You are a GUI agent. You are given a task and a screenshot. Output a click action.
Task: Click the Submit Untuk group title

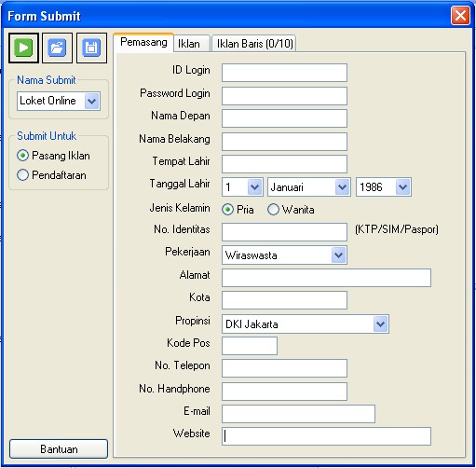(x=47, y=136)
